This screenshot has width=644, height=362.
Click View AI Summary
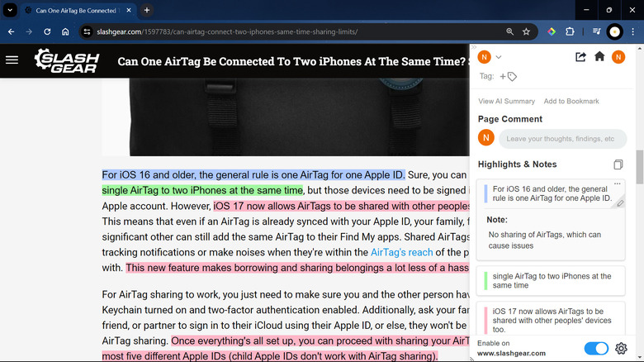point(506,101)
